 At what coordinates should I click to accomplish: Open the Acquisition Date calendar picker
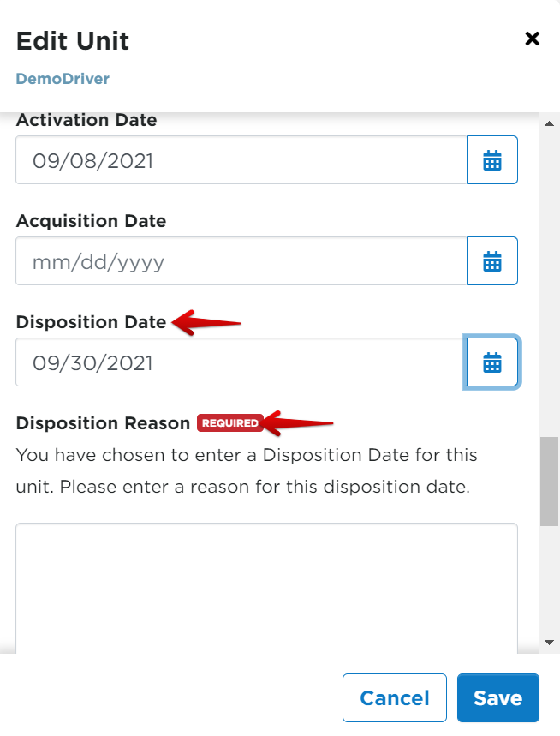pos(492,261)
